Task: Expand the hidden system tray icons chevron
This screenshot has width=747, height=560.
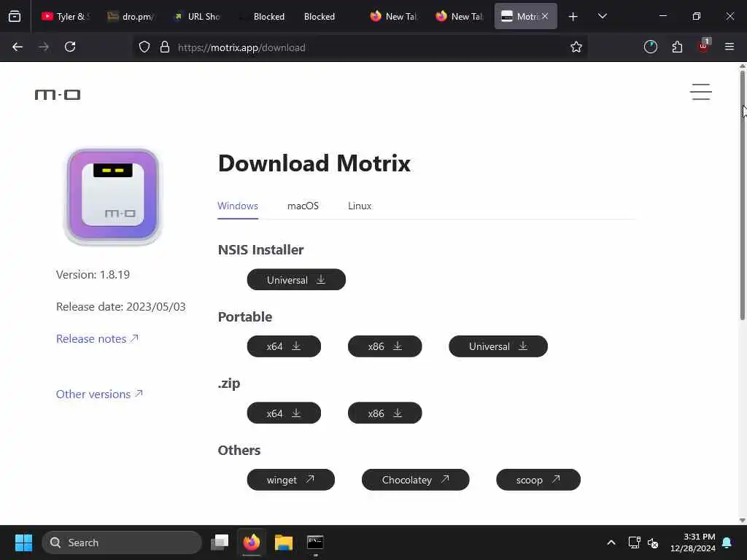Action: [611, 542]
